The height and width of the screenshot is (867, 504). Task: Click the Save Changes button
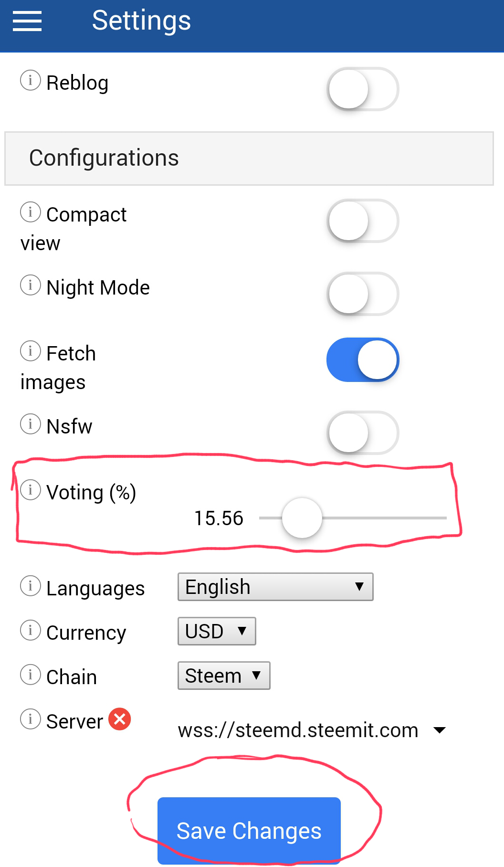coord(249,831)
